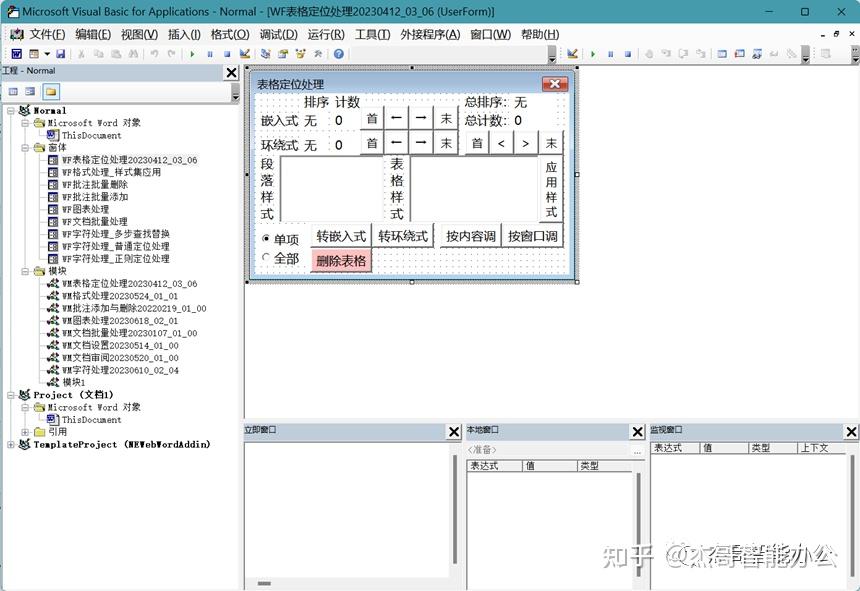Select the View Microsoft Word icon
This screenshot has height=591, width=860.
click(x=17, y=52)
